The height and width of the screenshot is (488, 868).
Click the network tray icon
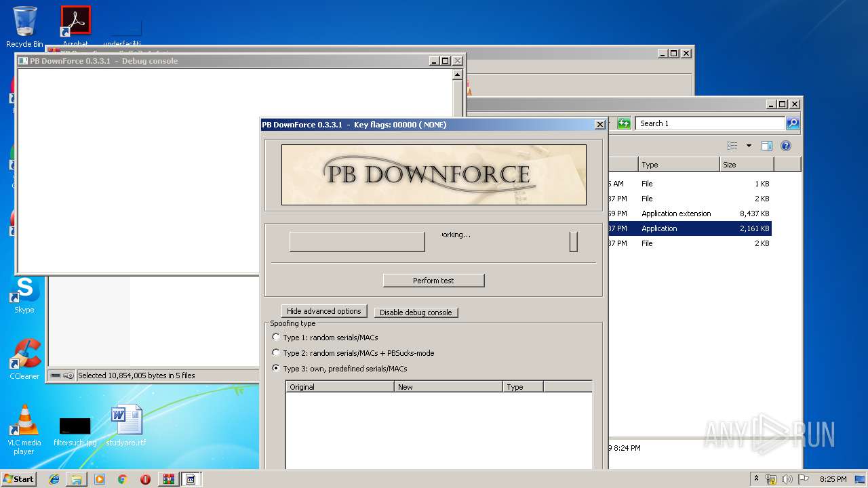pos(771,479)
